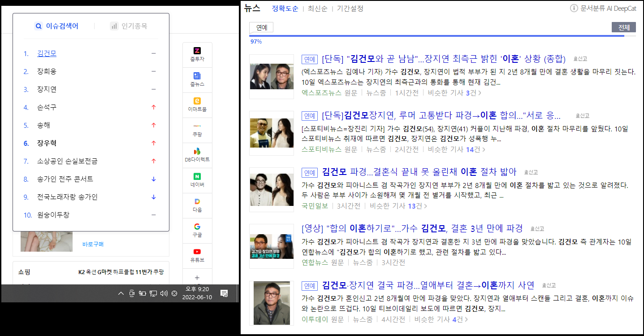Open trending keyword 장우혁
644x336 pixels.
(x=47, y=143)
